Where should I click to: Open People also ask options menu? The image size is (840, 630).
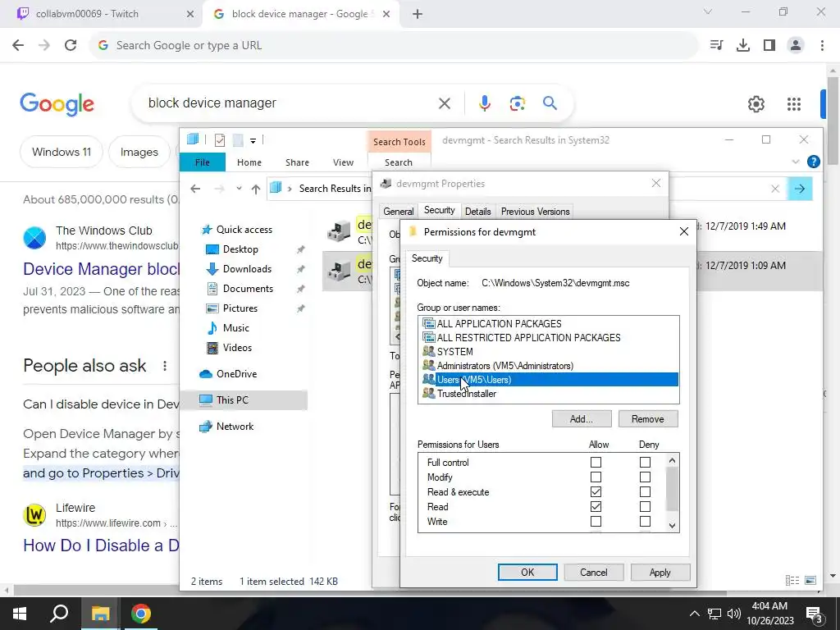164,366
